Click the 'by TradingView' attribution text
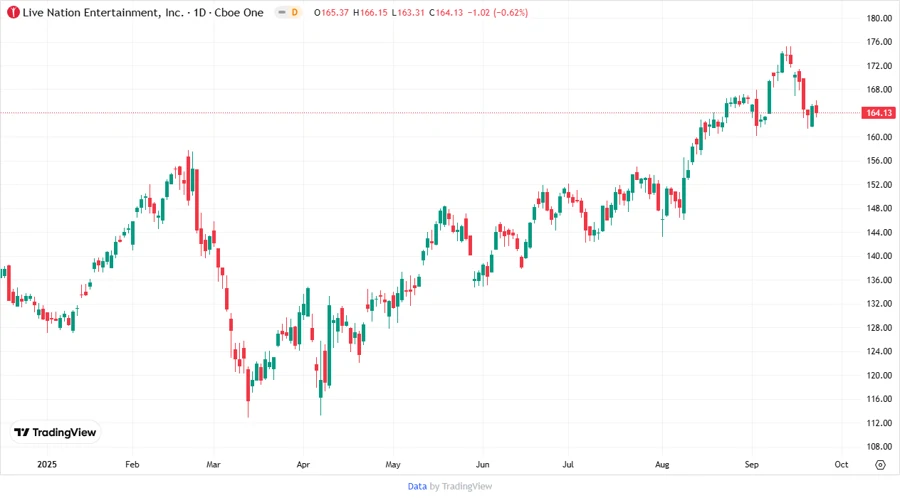This screenshot has height=498, width=900. pyautogui.click(x=461, y=487)
